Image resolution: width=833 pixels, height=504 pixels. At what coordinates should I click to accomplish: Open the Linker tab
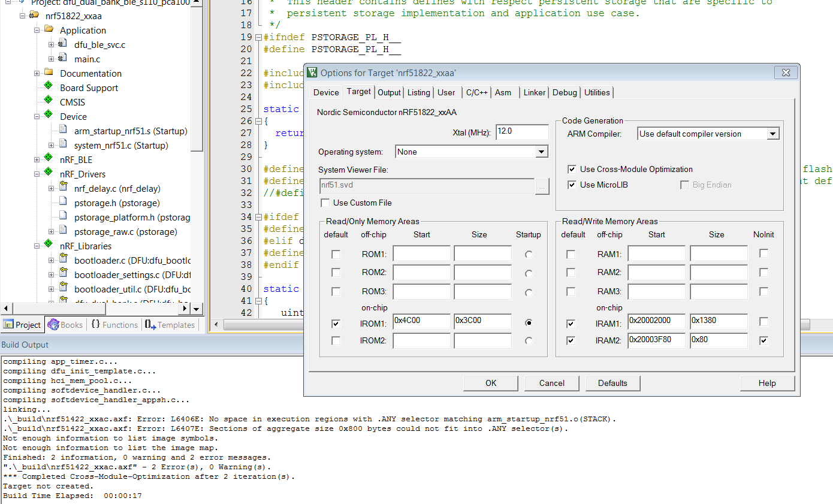tap(535, 92)
